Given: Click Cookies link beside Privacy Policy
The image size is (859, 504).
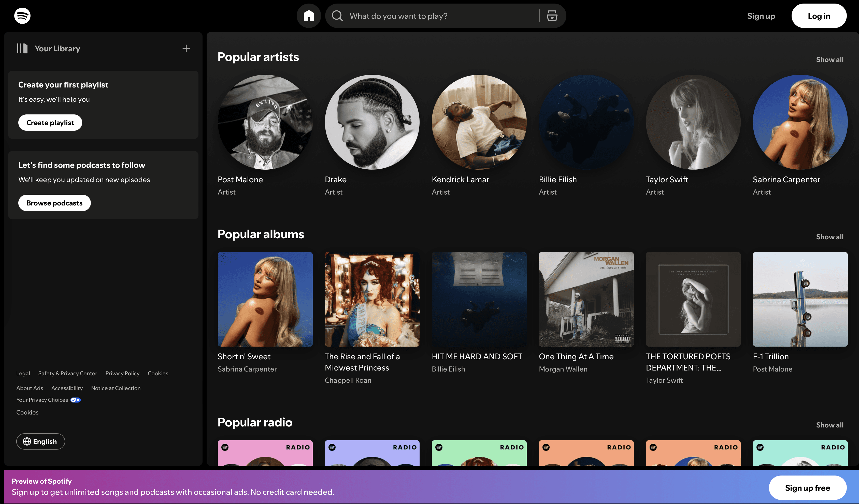Looking at the screenshot, I should (x=158, y=374).
